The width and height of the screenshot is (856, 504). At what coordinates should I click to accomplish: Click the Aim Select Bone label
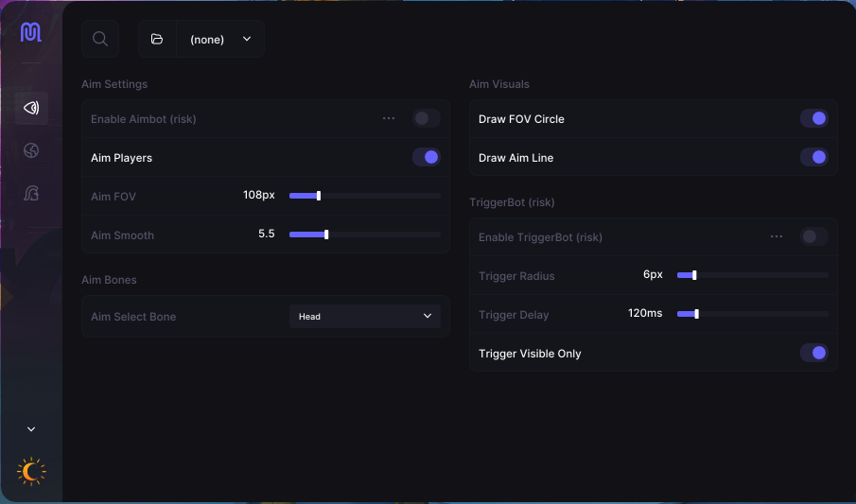tap(133, 317)
